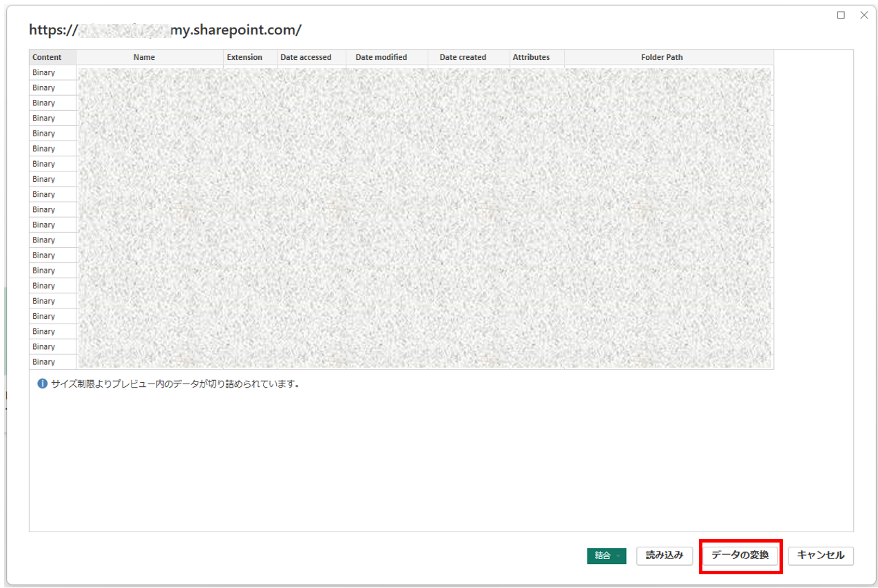Image resolution: width=878 pixels, height=588 pixels.
Task: Select the Folder Path column header
Action: [x=669, y=57]
